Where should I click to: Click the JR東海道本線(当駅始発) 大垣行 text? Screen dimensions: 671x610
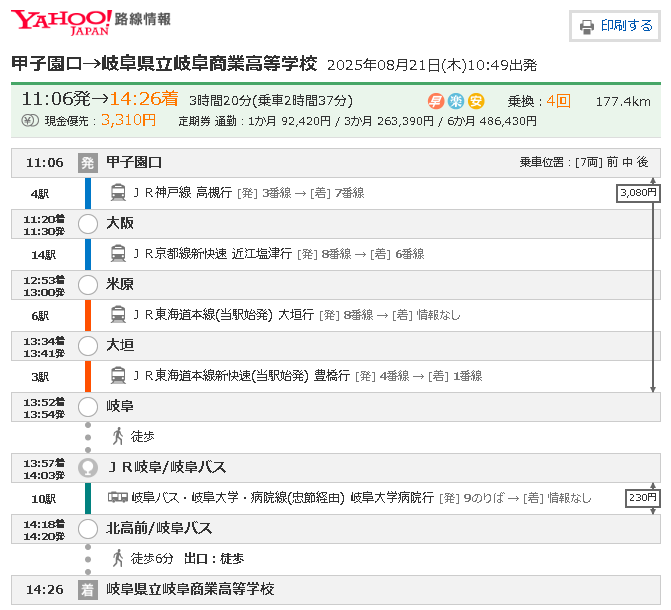(223, 315)
